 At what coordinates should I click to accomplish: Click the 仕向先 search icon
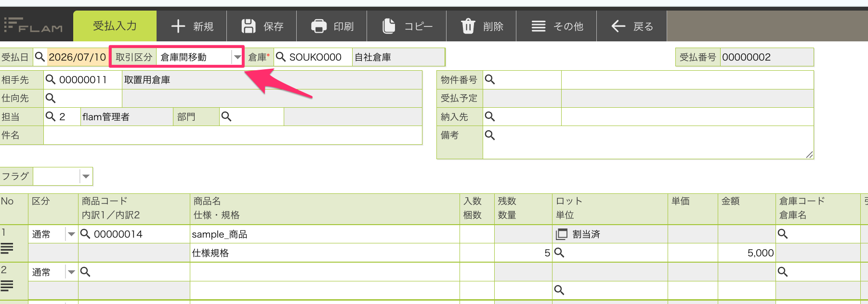tap(51, 98)
